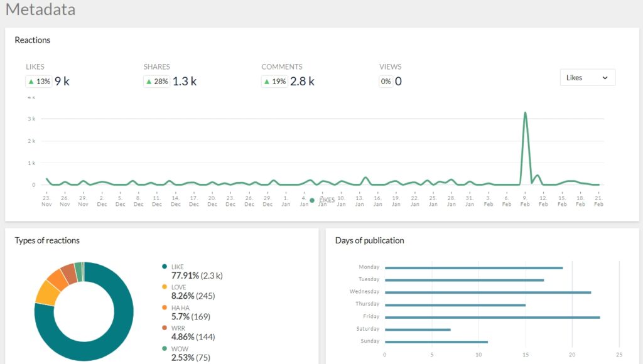This screenshot has height=364, width=643.
Task: Click the Saturday publication bar
Action: [x=418, y=329]
